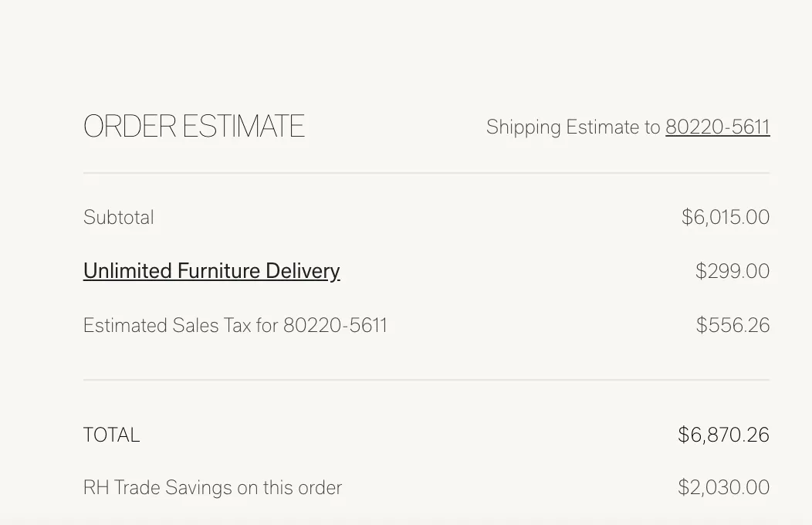Click the word Delivery in the underlined link
This screenshot has width=812, height=525.
coord(303,271)
